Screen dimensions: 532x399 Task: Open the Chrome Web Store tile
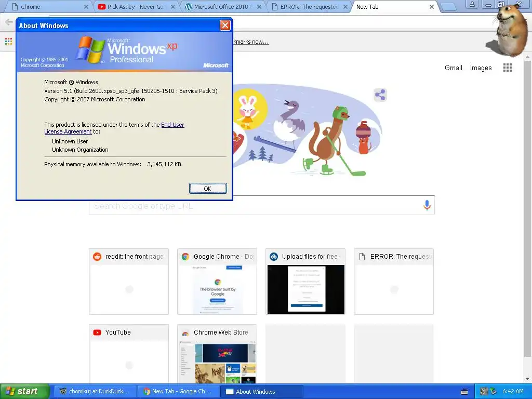click(x=217, y=354)
